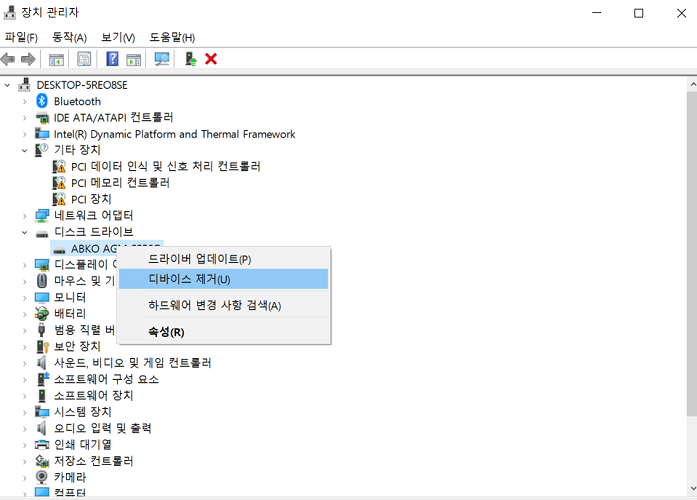This screenshot has height=500, width=697.
Task: Select the PCI 장치 entry
Action: (91, 199)
